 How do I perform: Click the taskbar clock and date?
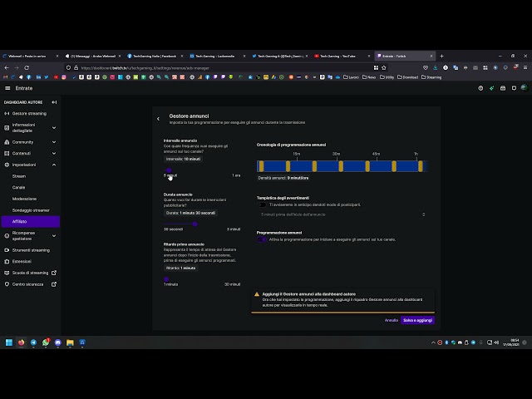(511, 342)
